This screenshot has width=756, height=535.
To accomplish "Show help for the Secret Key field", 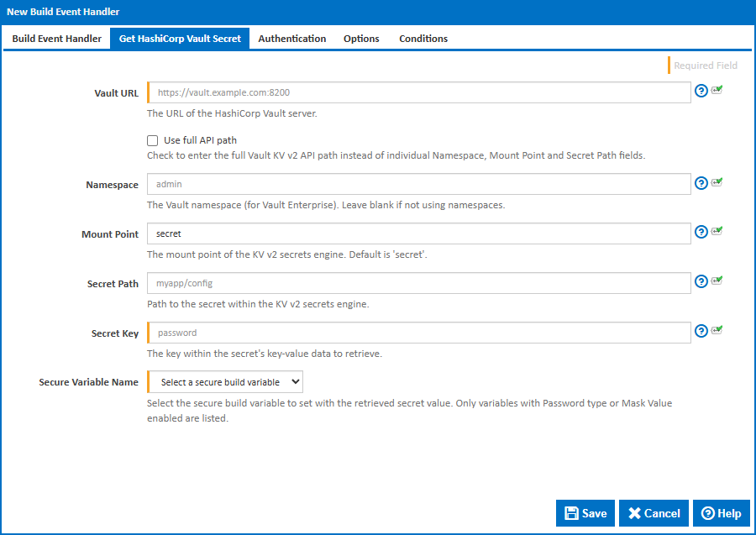I will tap(701, 332).
